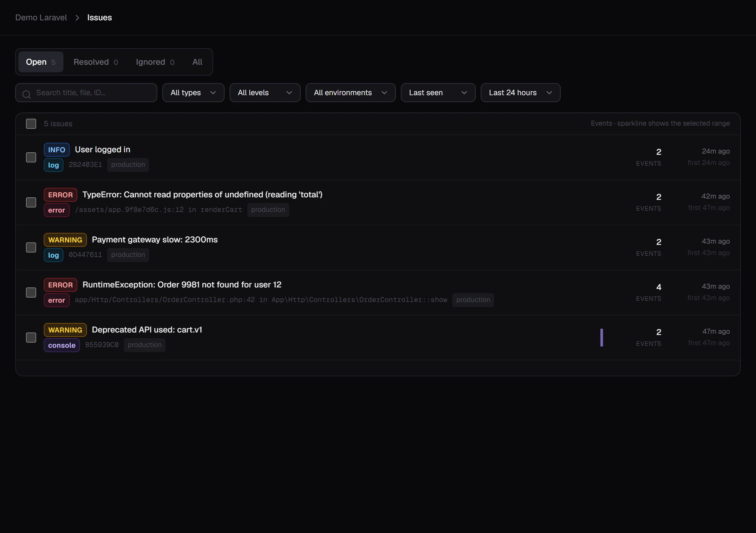The image size is (756, 533).
Task: Click the '5 issues' header label
Action: [x=58, y=124]
